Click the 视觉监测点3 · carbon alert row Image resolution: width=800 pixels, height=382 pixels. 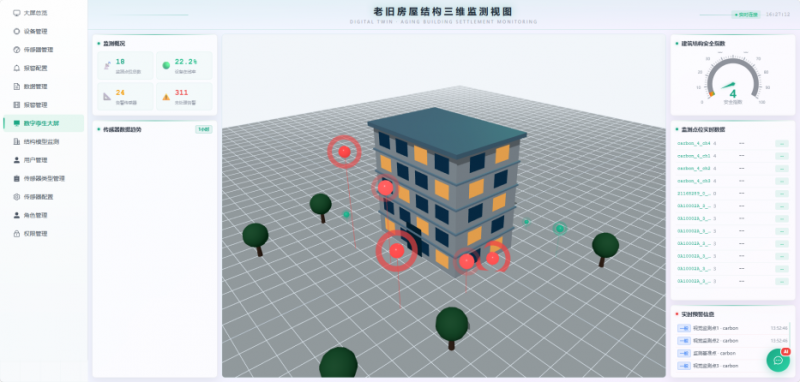pos(732,366)
